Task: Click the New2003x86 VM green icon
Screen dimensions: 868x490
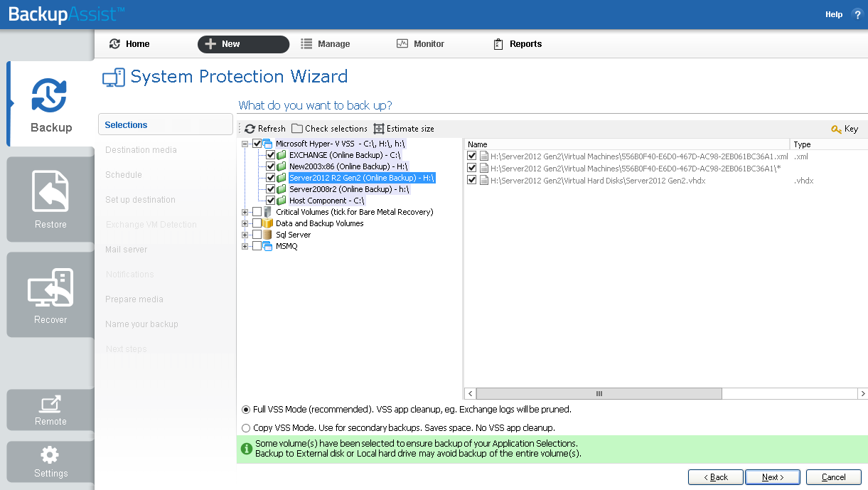Action: [x=282, y=166]
